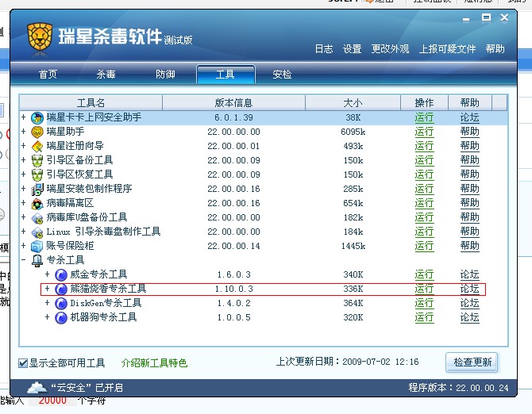Viewport: 532px width, 414px height.
Task: Switch to the 杀毒 tab
Action: pos(106,75)
